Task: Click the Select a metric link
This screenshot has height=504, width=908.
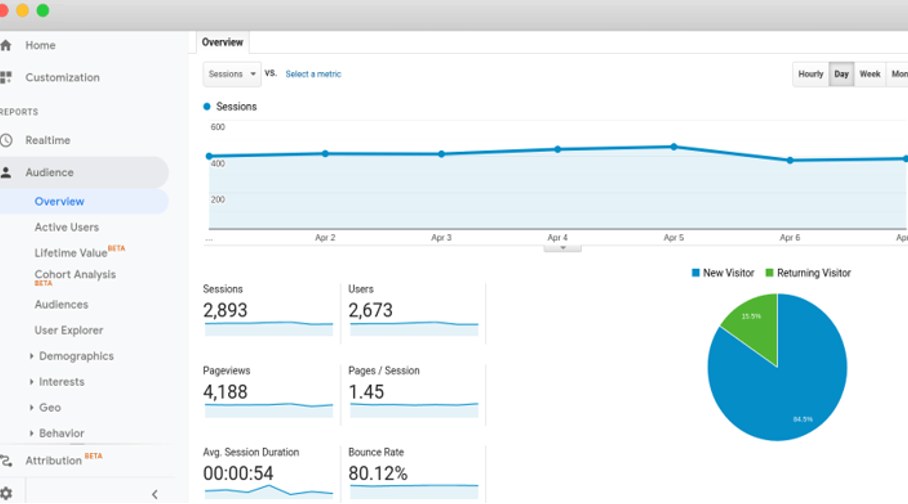Action: [x=313, y=74]
